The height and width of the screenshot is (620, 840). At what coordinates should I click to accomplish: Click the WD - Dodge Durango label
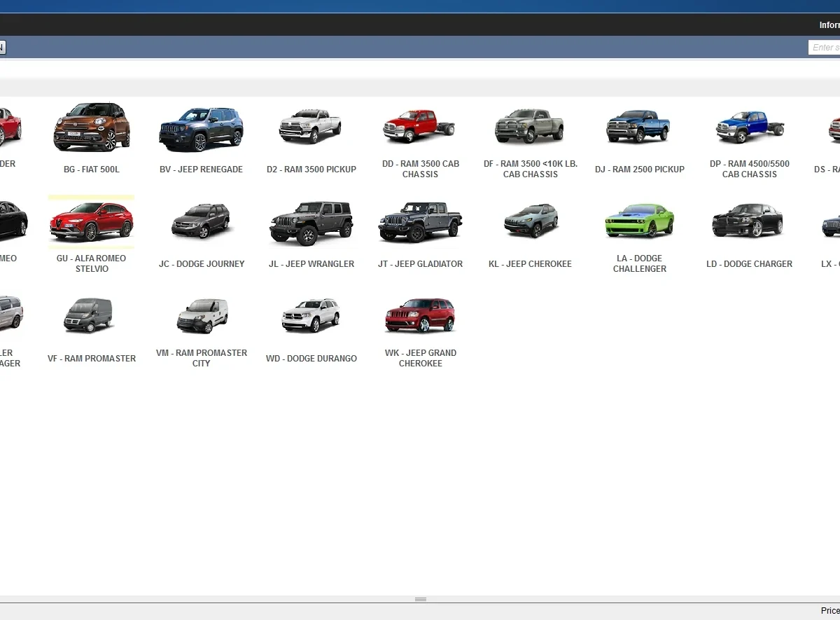pyautogui.click(x=311, y=359)
